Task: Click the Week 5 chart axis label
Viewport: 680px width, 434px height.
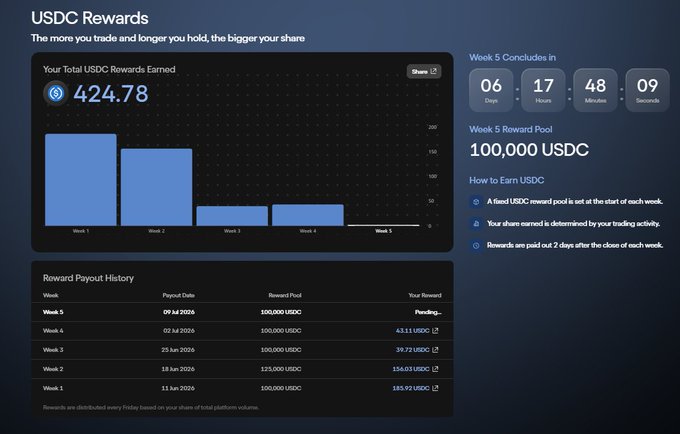Action: click(x=383, y=231)
